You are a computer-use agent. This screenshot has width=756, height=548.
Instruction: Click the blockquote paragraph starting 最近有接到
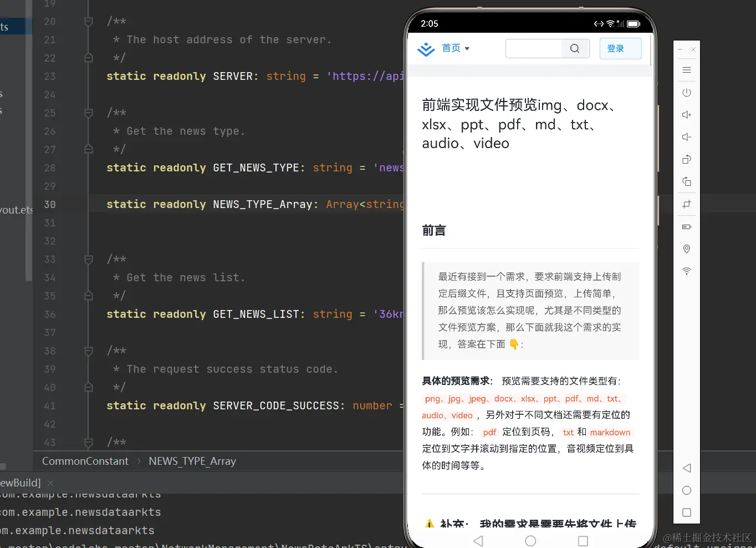tap(530, 311)
